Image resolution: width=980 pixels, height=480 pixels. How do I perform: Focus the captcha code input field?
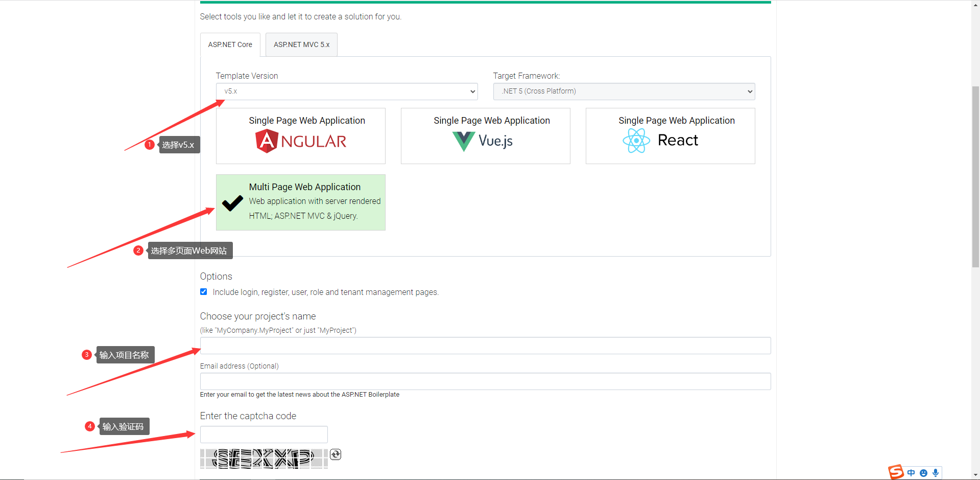tap(264, 435)
